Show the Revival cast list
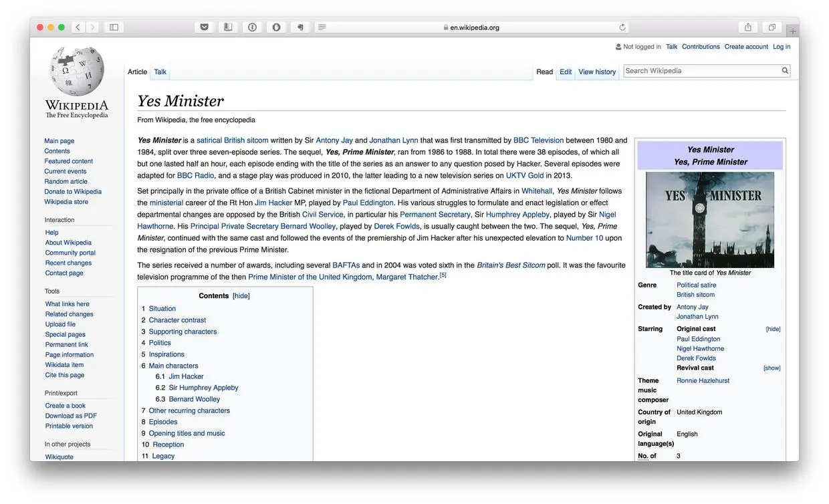Viewport: 829px width, 504px height. click(772, 368)
